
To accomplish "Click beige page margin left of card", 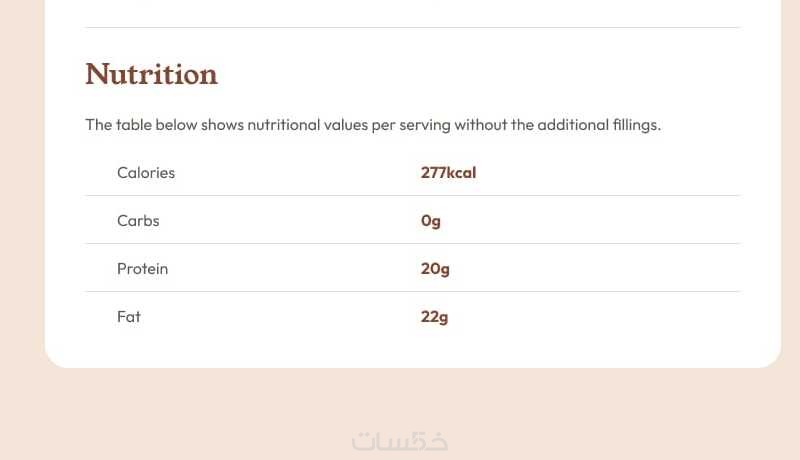I will 22,200.
